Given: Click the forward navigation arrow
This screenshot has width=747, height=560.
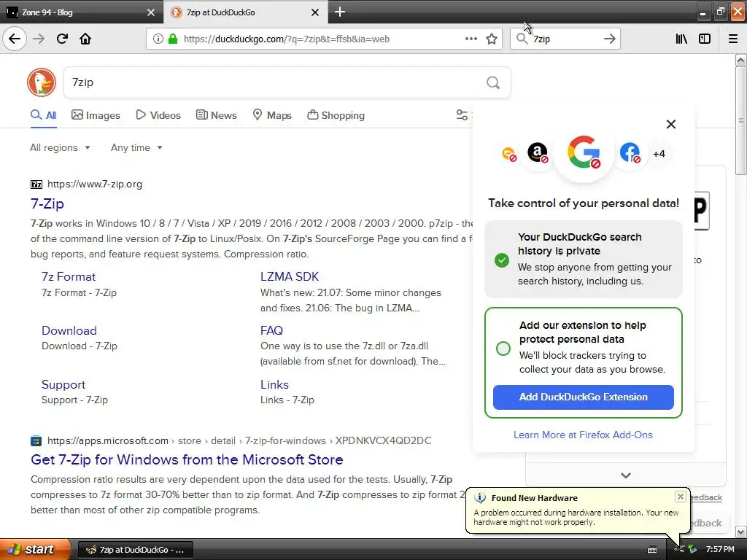Looking at the screenshot, I should (x=39, y=39).
